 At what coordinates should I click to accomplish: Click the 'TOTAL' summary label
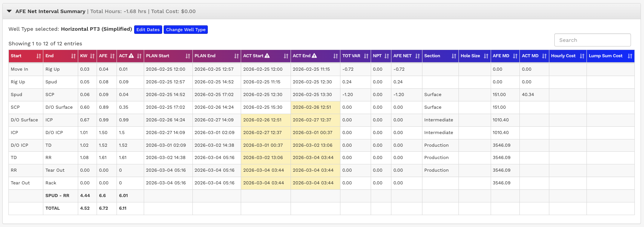[53, 208]
